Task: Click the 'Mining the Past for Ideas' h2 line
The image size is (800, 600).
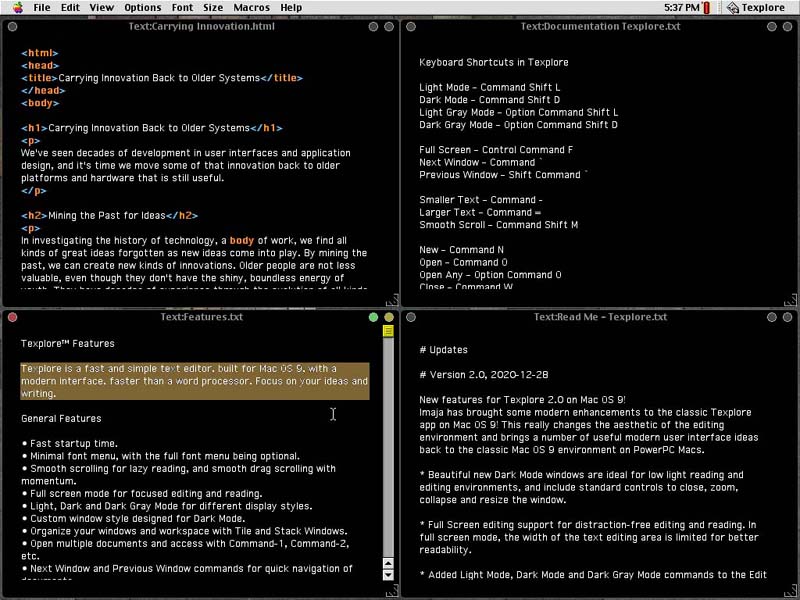Action: pyautogui.click(x=109, y=215)
